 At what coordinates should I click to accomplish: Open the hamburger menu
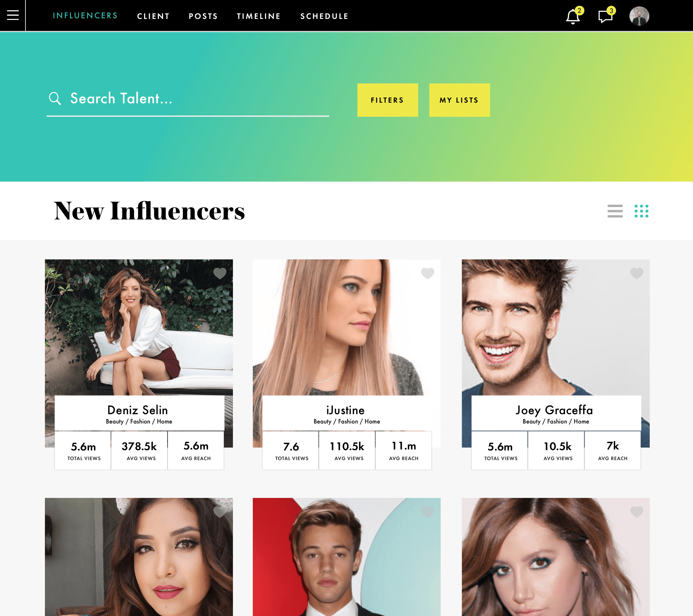coord(13,15)
